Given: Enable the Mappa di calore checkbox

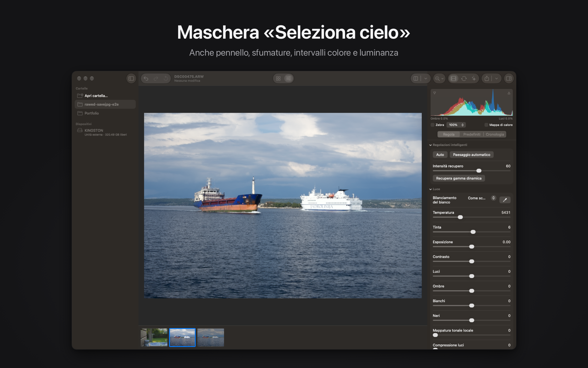Looking at the screenshot, I should 486,125.
